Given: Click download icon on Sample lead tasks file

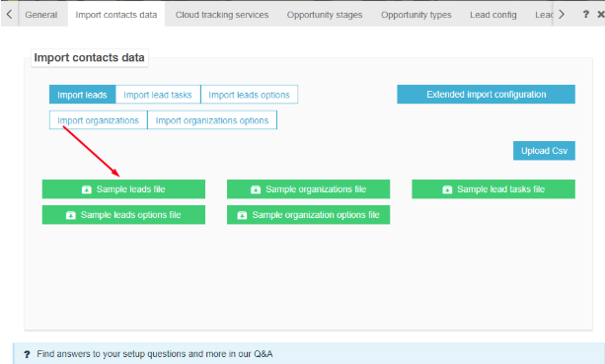Looking at the screenshot, I should 447,189.
